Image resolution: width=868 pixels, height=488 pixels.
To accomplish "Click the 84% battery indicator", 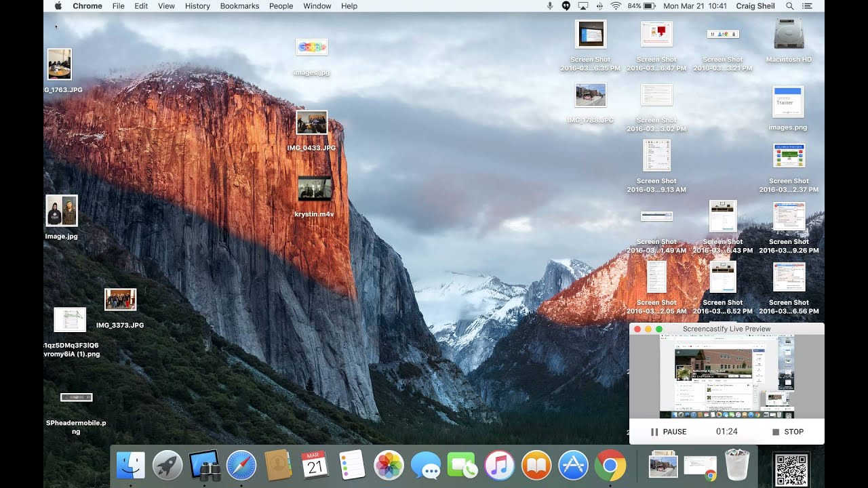I will pyautogui.click(x=641, y=6).
